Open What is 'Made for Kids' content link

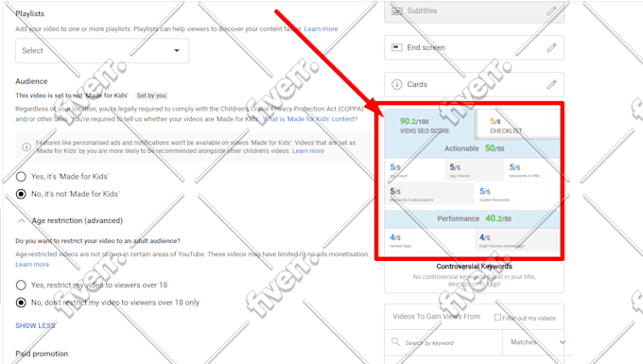(x=310, y=119)
